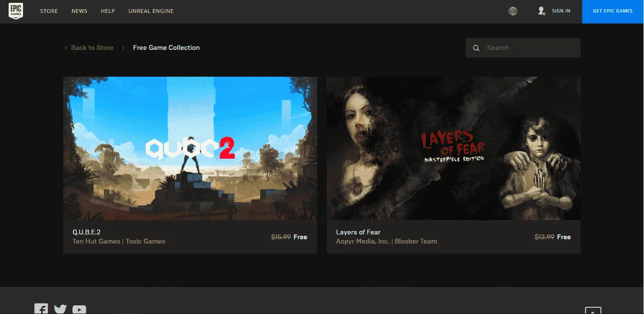Open the language globe icon

coord(513,11)
